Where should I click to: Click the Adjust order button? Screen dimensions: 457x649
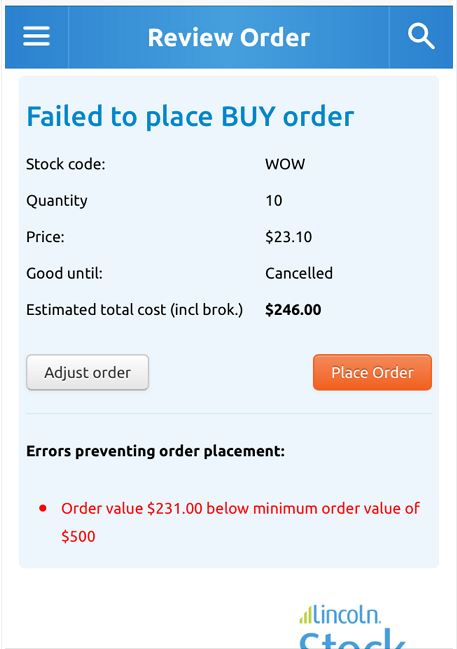point(87,372)
